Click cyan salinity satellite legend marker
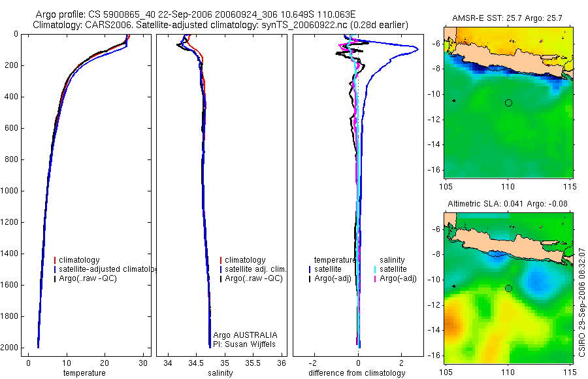The image size is (588, 379). tap(375, 269)
